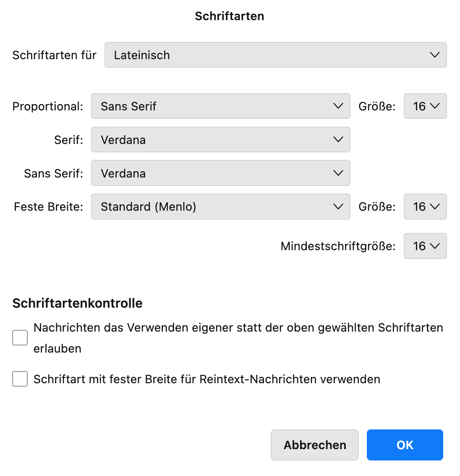Enable messages using their own fonts checkbox
Screen dimensions: 460x476
(20, 337)
